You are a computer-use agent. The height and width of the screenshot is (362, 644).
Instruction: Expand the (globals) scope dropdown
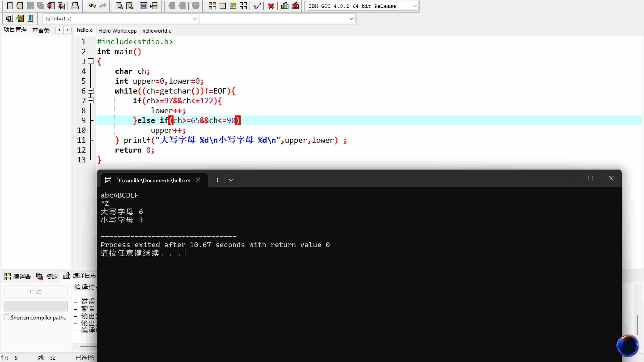[x=195, y=19]
